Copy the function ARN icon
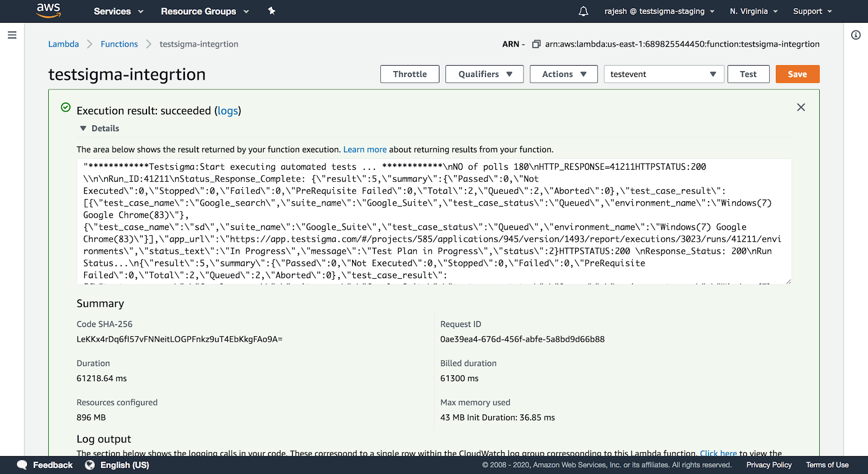 click(536, 44)
